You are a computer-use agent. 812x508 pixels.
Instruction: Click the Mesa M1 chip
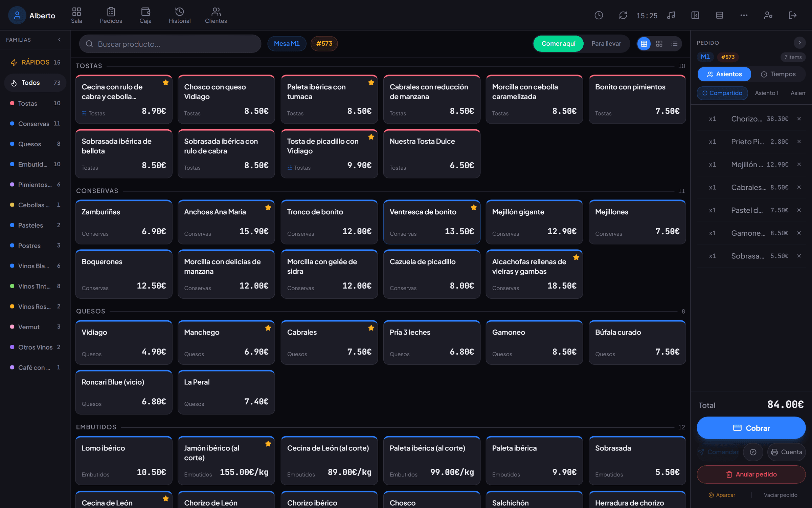point(287,44)
